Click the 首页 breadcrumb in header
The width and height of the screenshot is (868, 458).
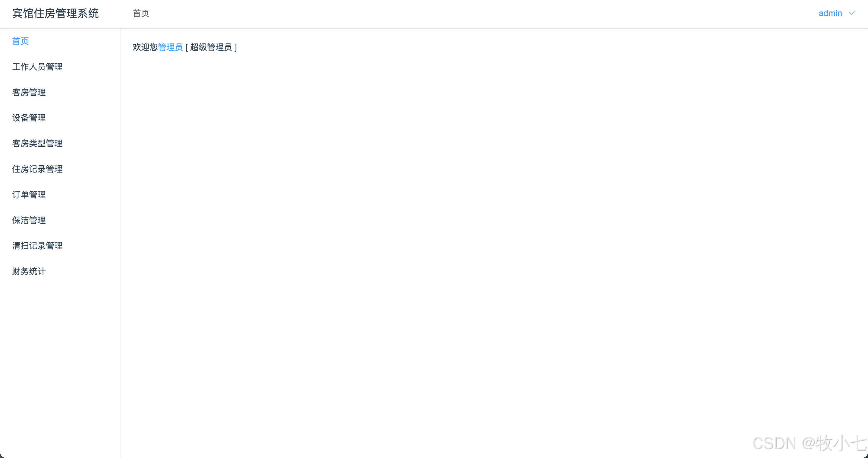[141, 14]
